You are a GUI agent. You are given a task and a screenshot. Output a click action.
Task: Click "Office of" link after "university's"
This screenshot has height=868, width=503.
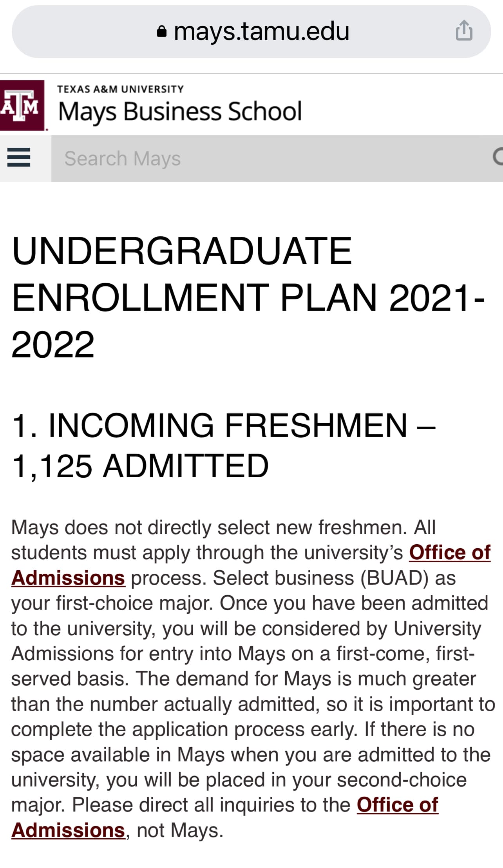[x=450, y=553]
